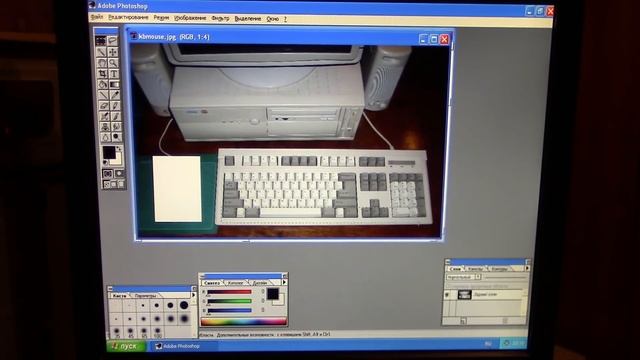This screenshot has height=360, width=640.
Task: Select the Move tool
Action: coord(113,52)
